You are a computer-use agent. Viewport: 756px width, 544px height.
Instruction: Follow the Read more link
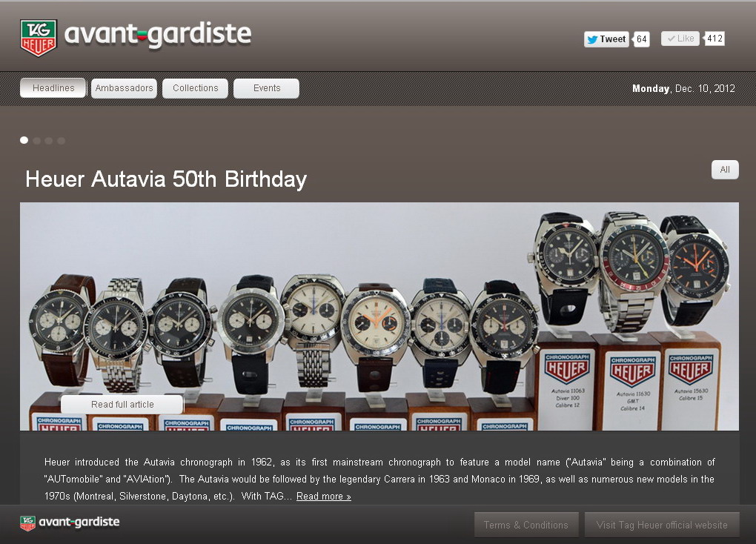coord(323,497)
